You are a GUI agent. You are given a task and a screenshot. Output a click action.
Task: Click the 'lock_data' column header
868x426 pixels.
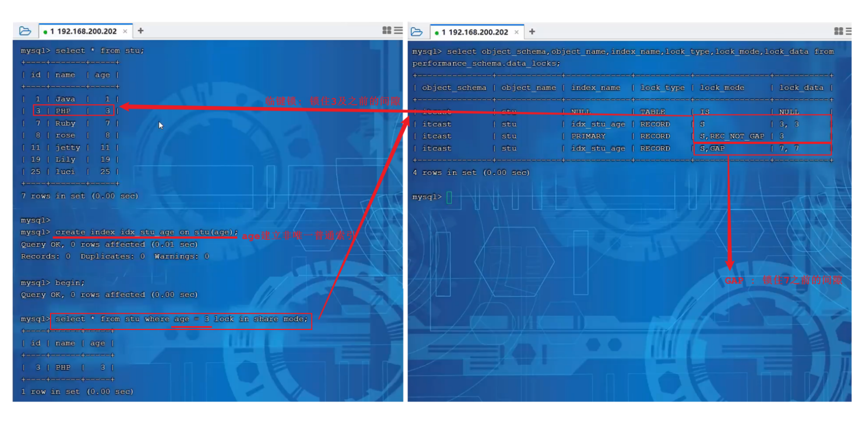801,88
